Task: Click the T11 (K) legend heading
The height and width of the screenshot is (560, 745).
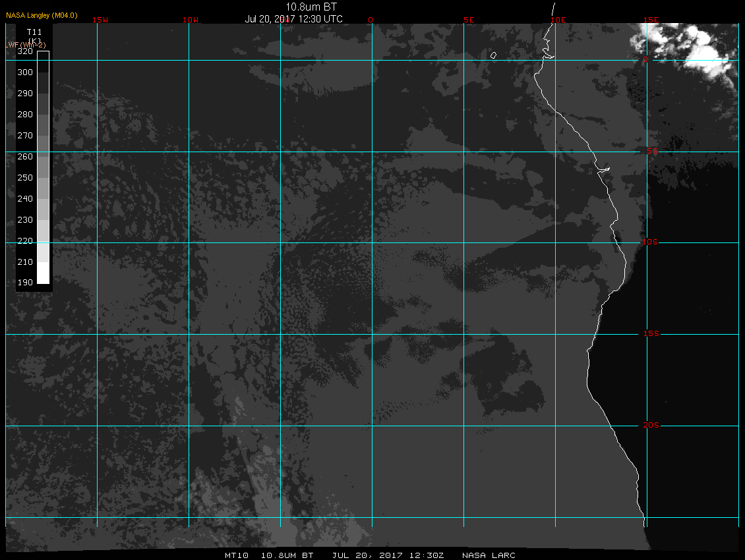Action: tap(34, 36)
